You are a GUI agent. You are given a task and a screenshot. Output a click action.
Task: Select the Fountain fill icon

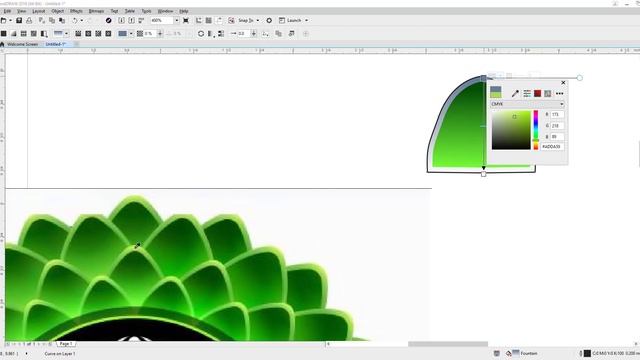[13, 33]
